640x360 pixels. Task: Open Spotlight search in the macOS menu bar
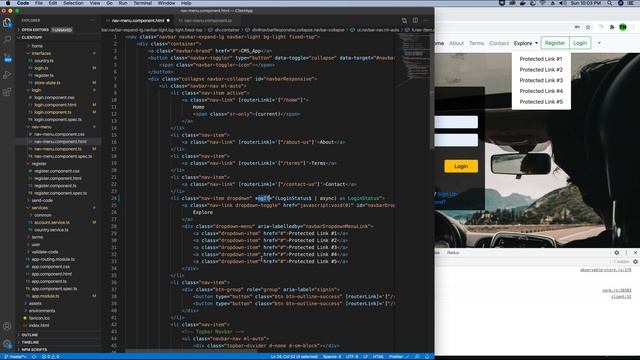click(x=609, y=3)
